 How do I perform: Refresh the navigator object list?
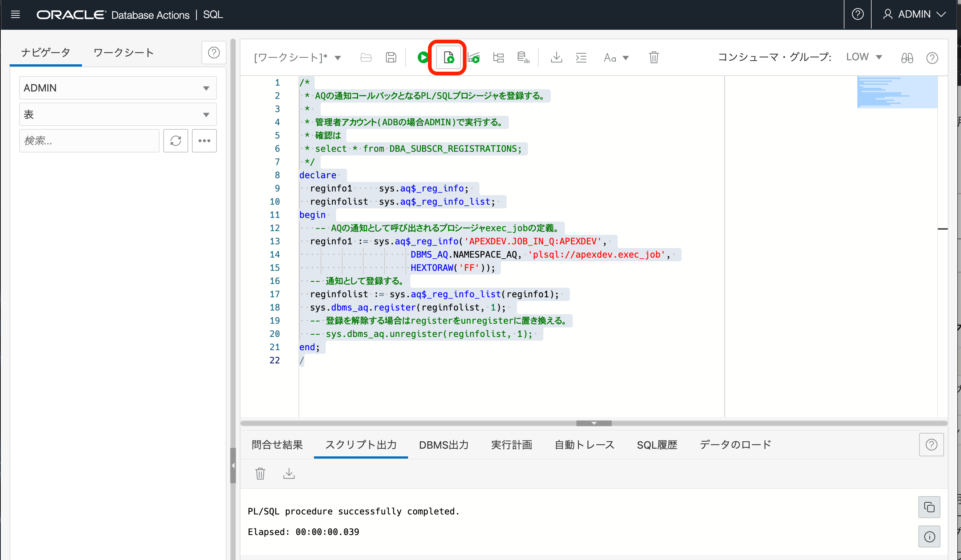pos(175,141)
